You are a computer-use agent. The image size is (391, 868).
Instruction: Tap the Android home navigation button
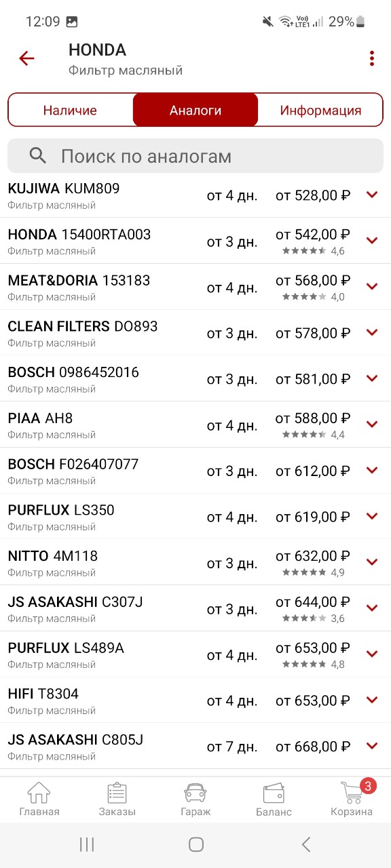(x=196, y=844)
